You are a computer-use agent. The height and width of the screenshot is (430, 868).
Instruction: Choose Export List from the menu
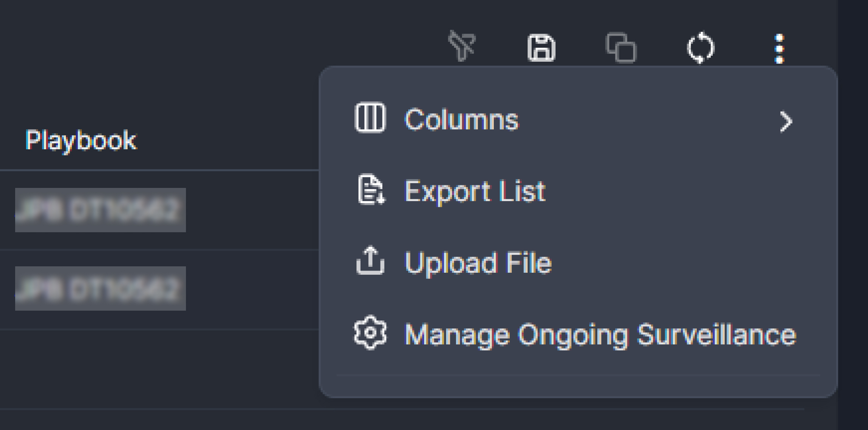tap(475, 191)
